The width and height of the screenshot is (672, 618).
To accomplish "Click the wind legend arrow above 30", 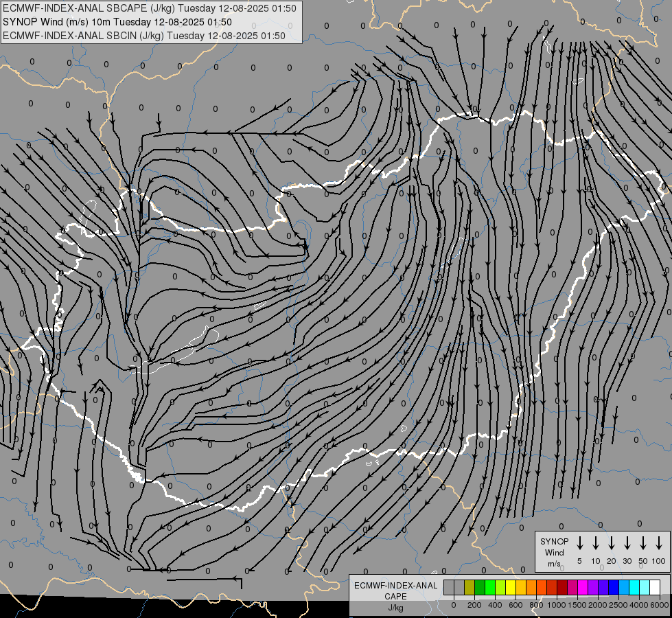I will tap(627, 543).
